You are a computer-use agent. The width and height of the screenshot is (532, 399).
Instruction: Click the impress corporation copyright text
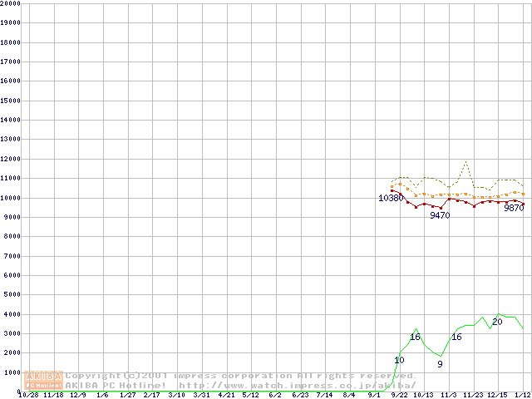(x=241, y=376)
